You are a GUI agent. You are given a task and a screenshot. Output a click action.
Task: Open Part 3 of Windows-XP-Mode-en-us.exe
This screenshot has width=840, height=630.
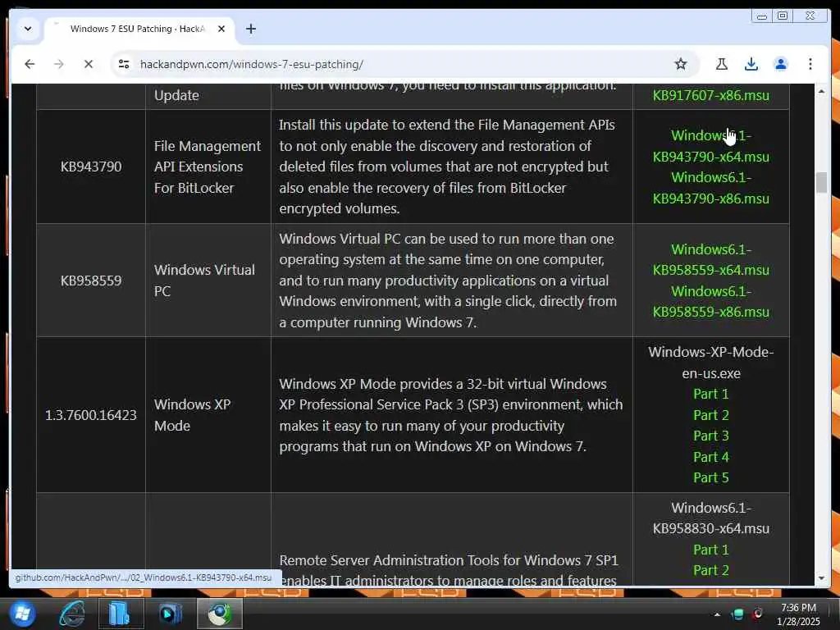(x=711, y=436)
